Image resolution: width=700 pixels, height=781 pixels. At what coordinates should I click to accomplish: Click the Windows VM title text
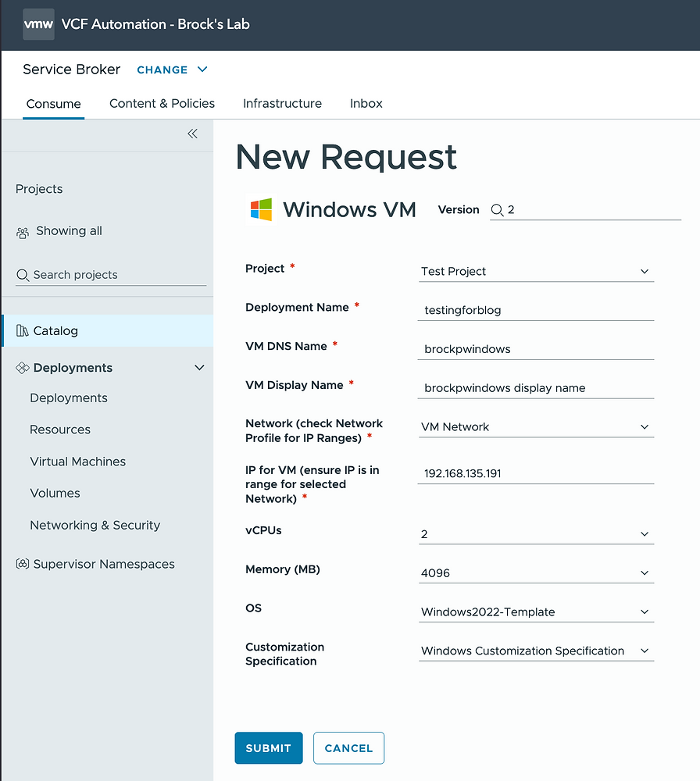point(350,209)
